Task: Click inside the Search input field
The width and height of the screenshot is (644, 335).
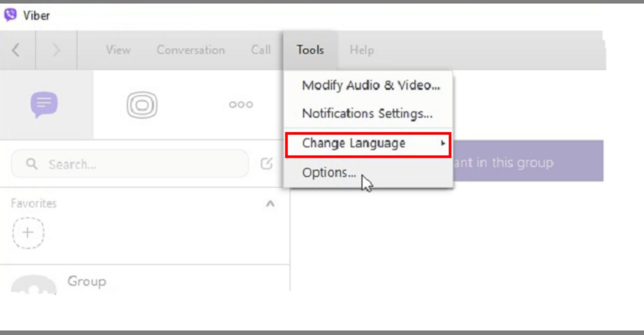Action: (140, 164)
